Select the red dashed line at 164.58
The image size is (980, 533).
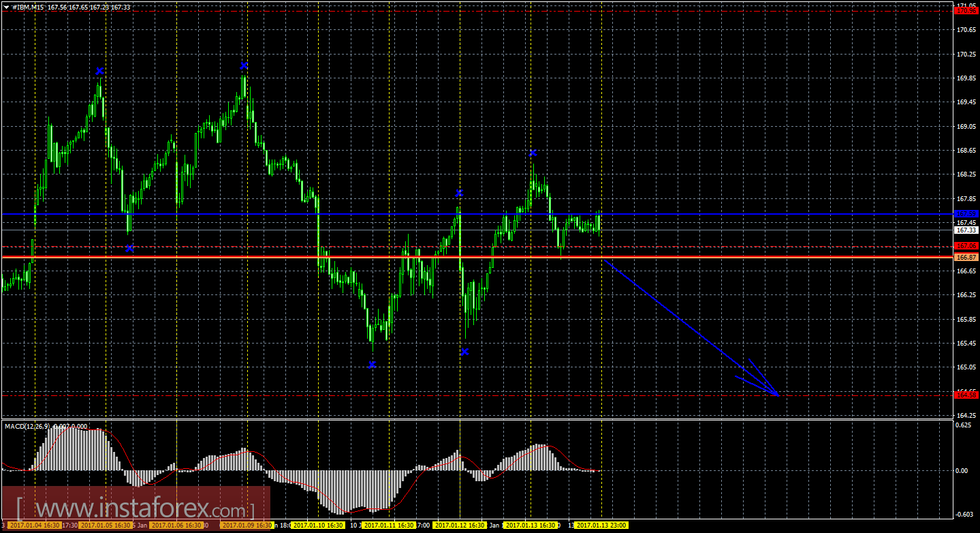click(477, 395)
